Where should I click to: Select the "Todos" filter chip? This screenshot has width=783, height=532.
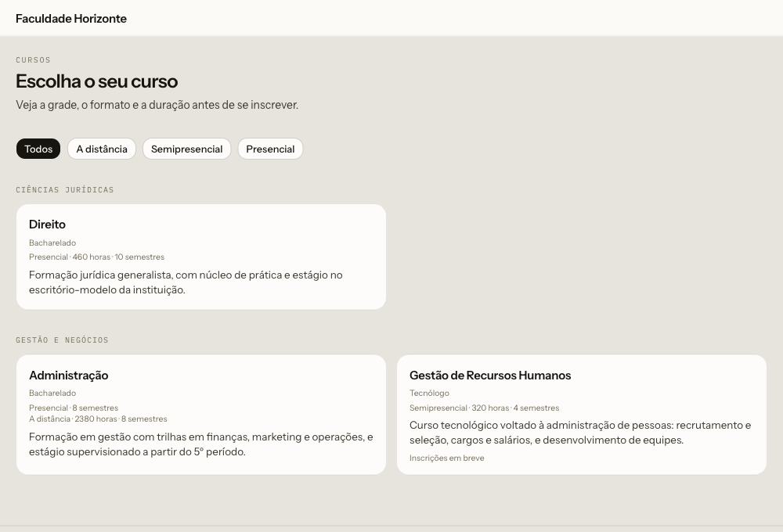coord(38,149)
